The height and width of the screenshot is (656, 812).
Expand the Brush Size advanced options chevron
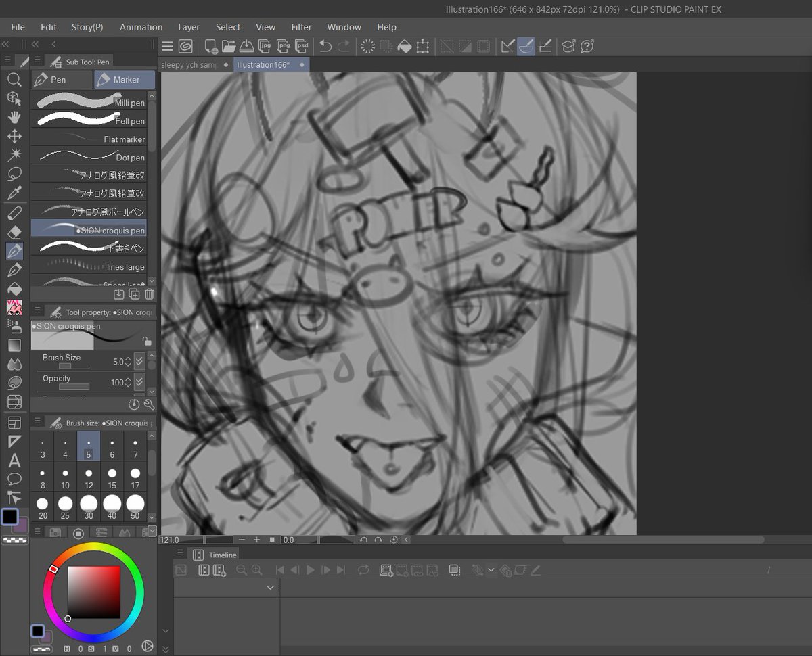139,361
